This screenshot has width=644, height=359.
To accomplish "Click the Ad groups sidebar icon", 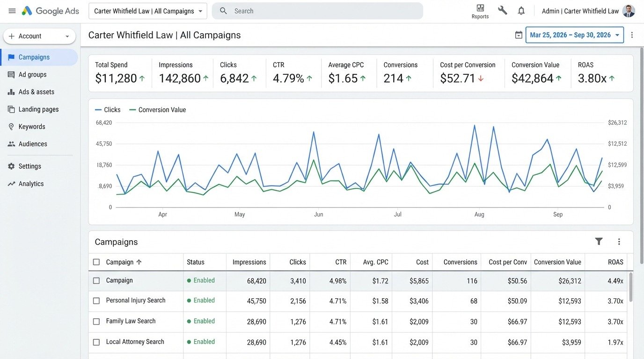I will [x=11, y=74].
